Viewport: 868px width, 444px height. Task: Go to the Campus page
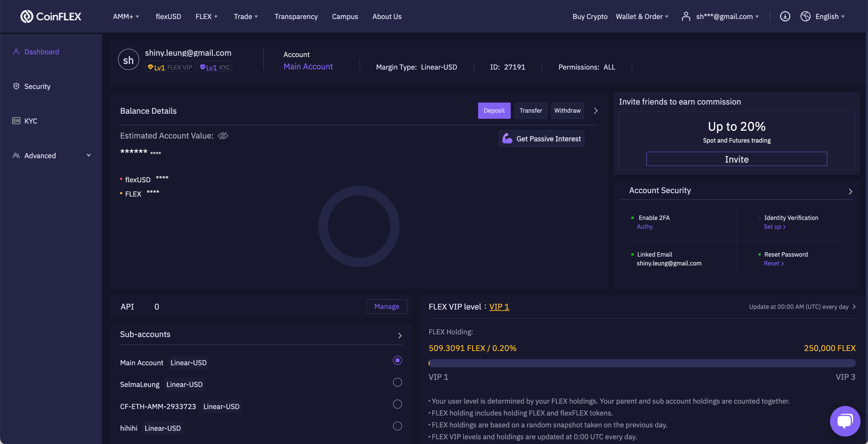345,16
